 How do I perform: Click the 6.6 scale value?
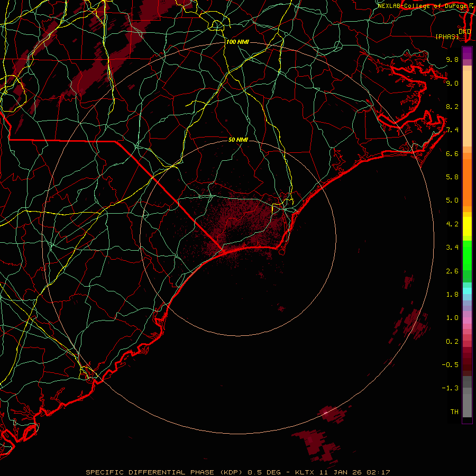[x=452, y=153]
